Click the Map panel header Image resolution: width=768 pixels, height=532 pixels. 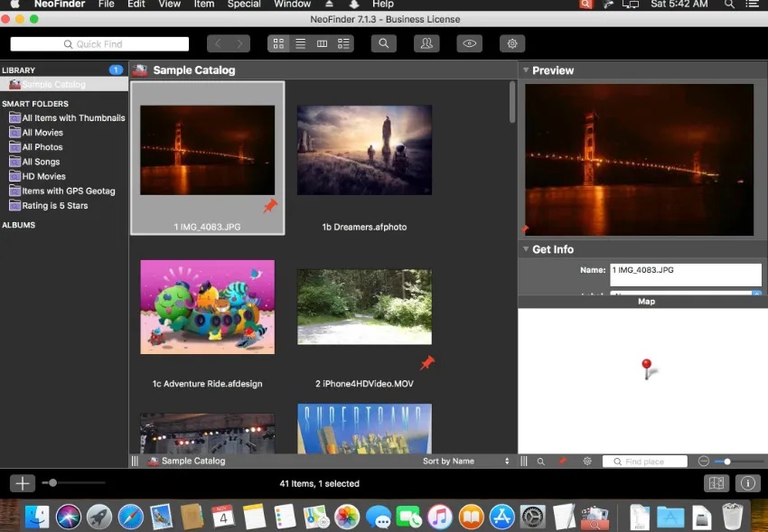click(x=642, y=302)
